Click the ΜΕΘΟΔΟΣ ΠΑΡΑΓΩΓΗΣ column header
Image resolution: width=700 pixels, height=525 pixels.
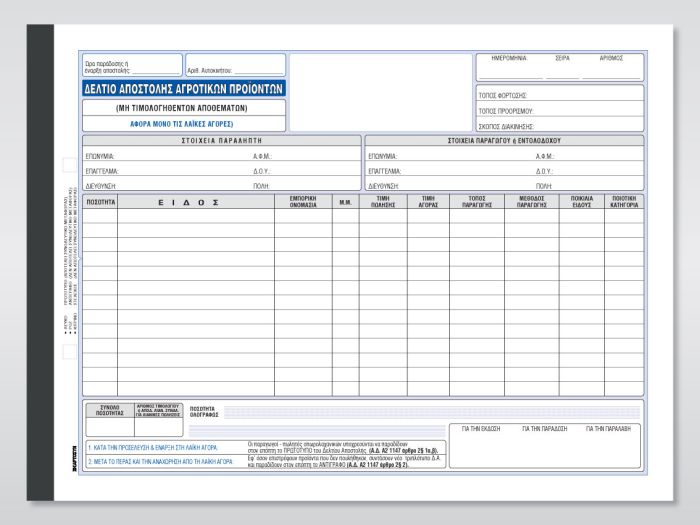pos(531,201)
